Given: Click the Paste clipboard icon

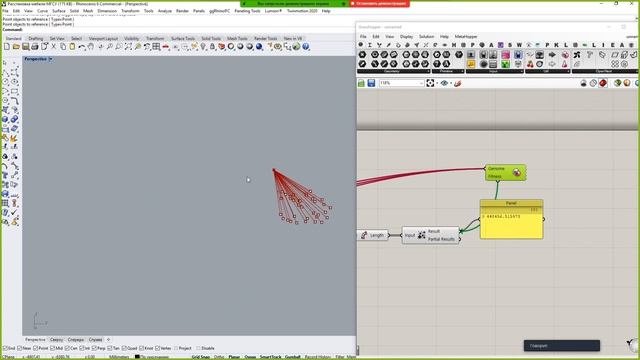Looking at the screenshot, I should pos(72,47).
